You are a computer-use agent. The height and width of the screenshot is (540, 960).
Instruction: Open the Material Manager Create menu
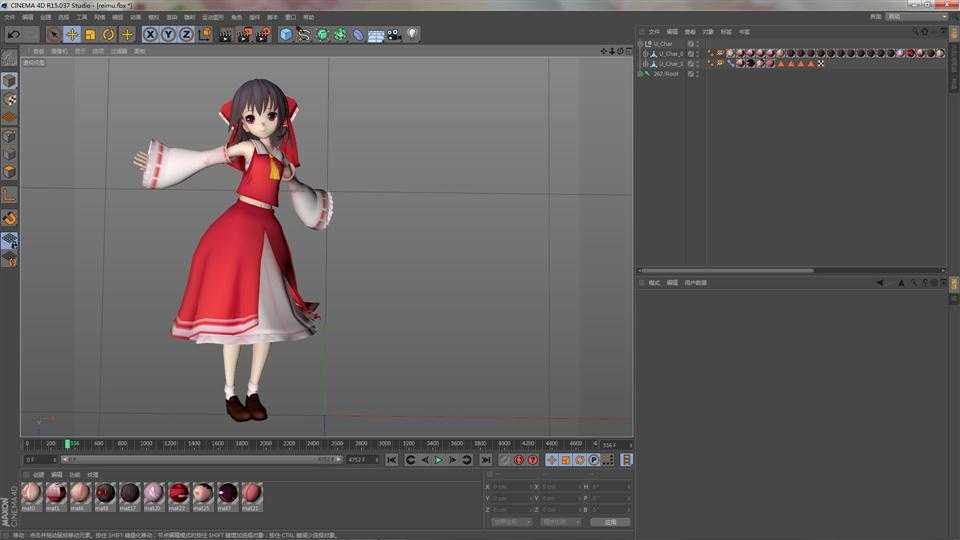(39, 475)
